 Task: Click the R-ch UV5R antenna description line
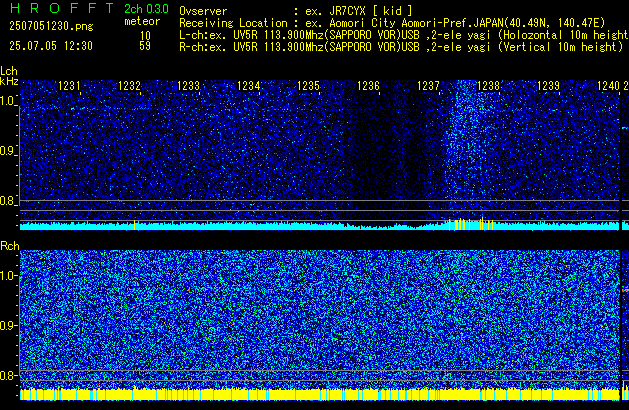[401, 47]
